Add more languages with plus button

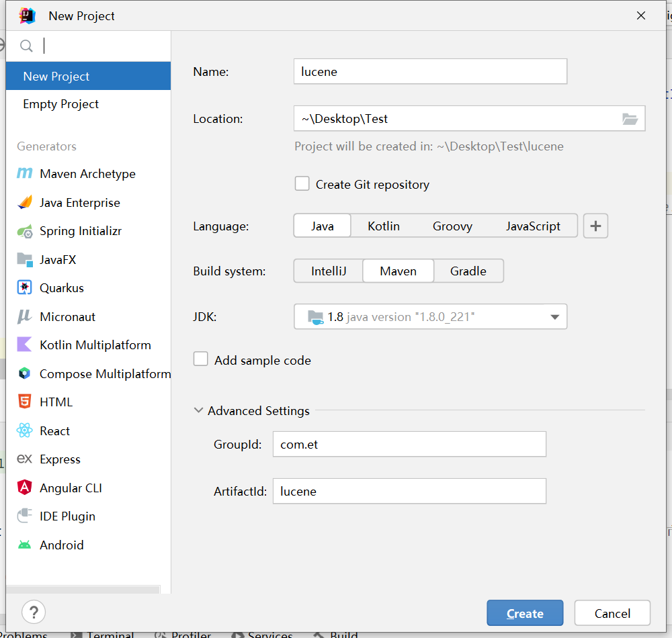(x=595, y=226)
